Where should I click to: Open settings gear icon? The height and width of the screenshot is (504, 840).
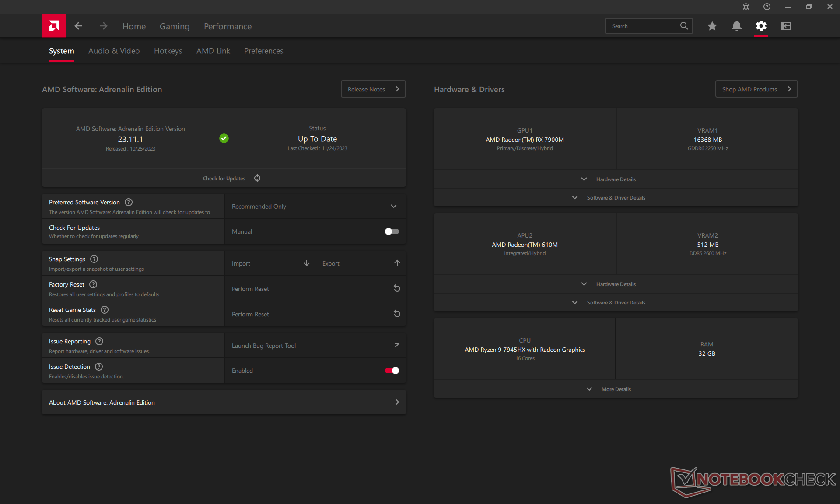(761, 26)
